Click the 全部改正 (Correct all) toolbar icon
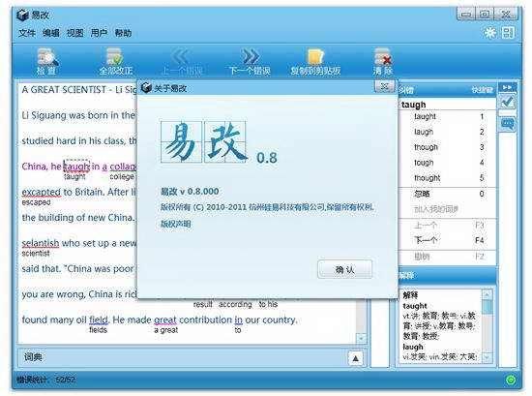This screenshot has height=396, width=532. point(115,61)
